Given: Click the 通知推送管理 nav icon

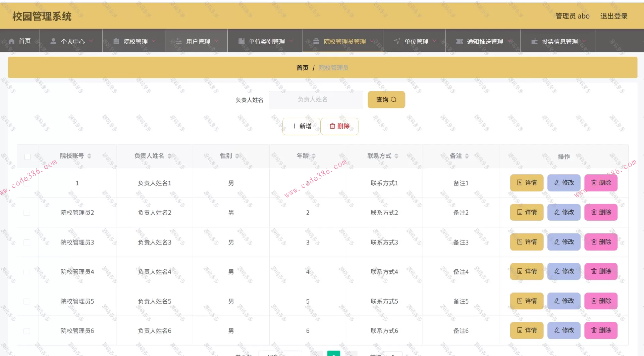Looking at the screenshot, I should (x=459, y=41).
